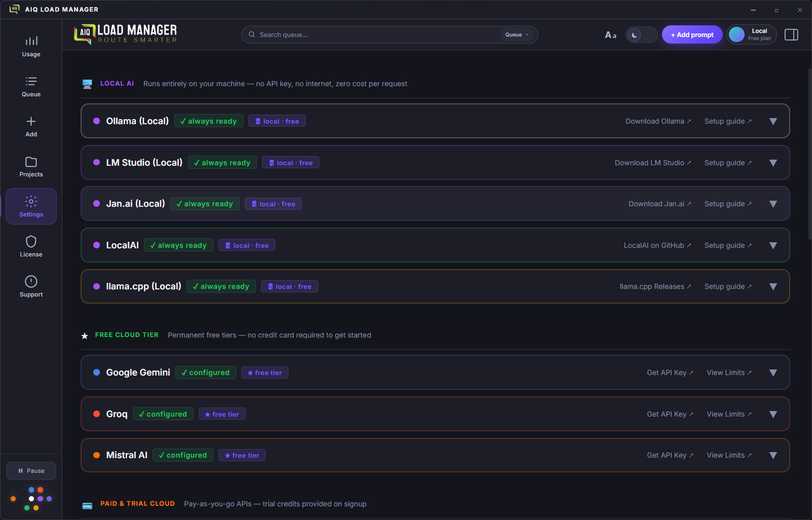Open the Queue dropdown in search bar
Screen dimensions: 812x520
tap(517, 34)
